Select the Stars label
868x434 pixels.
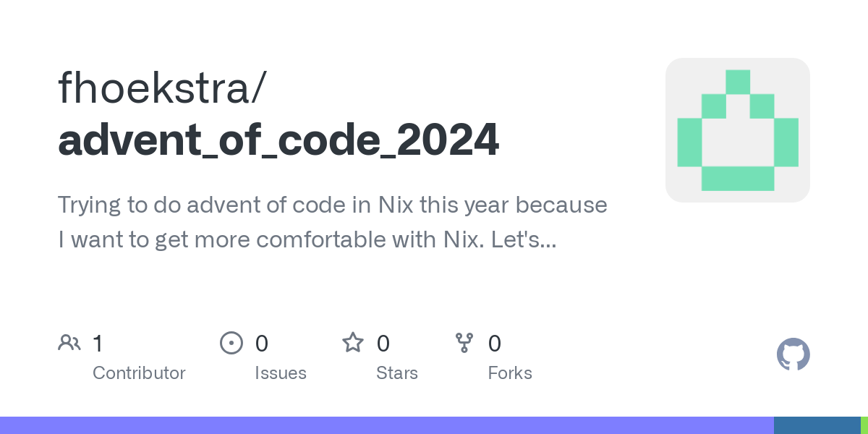pos(397,373)
